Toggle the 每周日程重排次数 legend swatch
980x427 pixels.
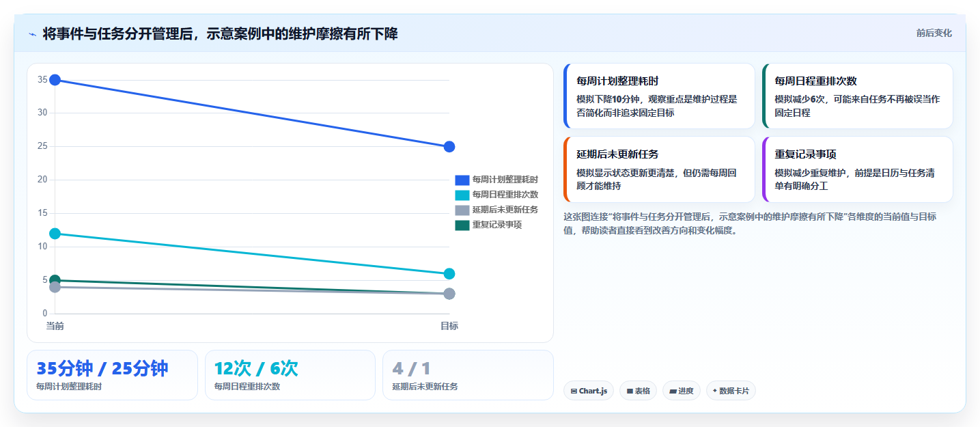(x=462, y=195)
